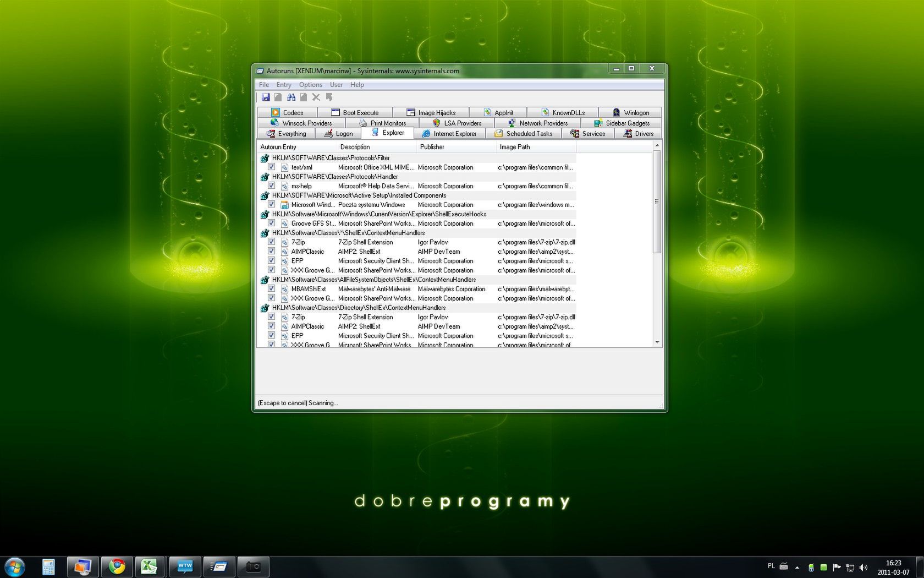Switch to the Logon tab
This screenshot has height=578, width=924.
pos(338,133)
